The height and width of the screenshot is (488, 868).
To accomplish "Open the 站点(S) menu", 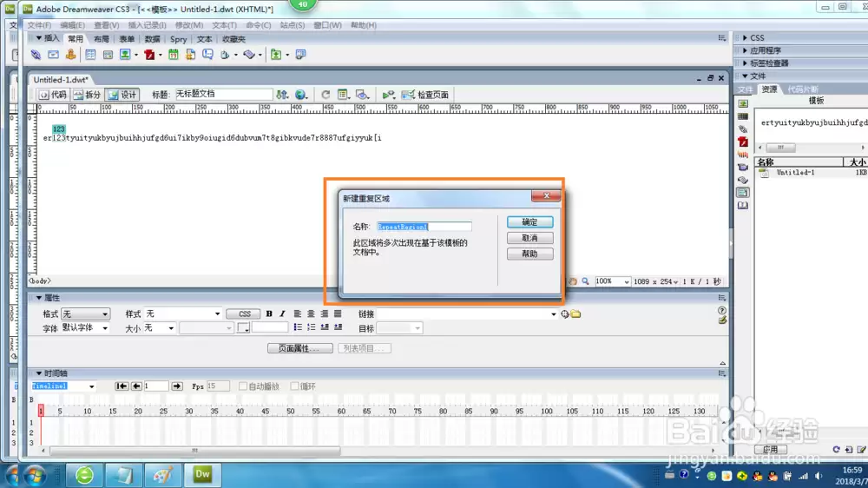I will (293, 25).
